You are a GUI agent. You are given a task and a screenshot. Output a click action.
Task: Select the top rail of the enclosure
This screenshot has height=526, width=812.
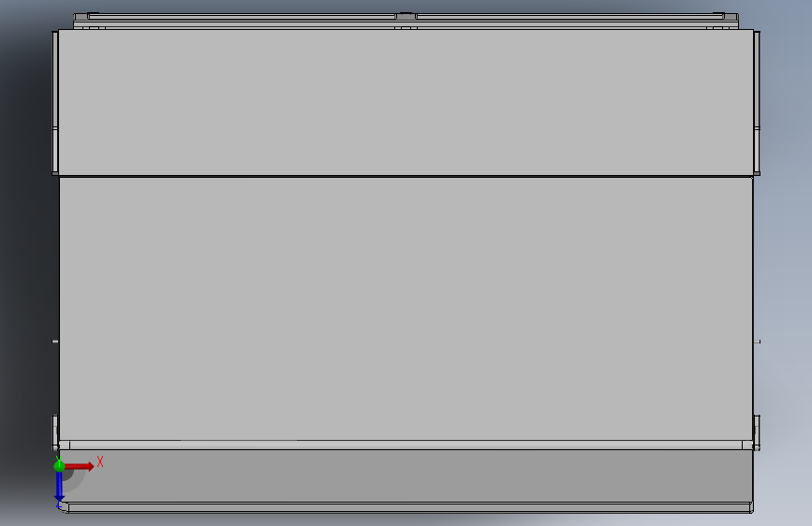tap(406, 22)
